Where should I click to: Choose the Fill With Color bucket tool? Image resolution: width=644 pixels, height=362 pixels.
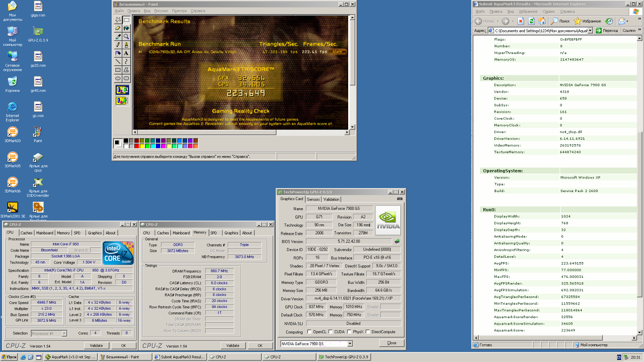click(x=126, y=28)
